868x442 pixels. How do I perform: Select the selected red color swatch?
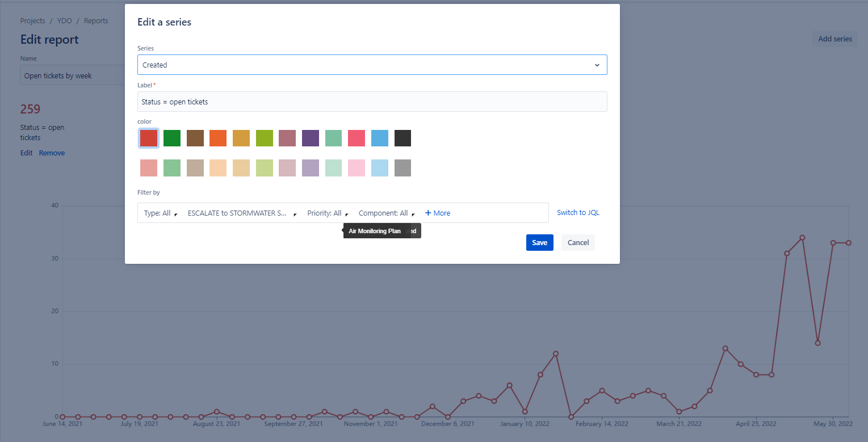click(x=149, y=138)
